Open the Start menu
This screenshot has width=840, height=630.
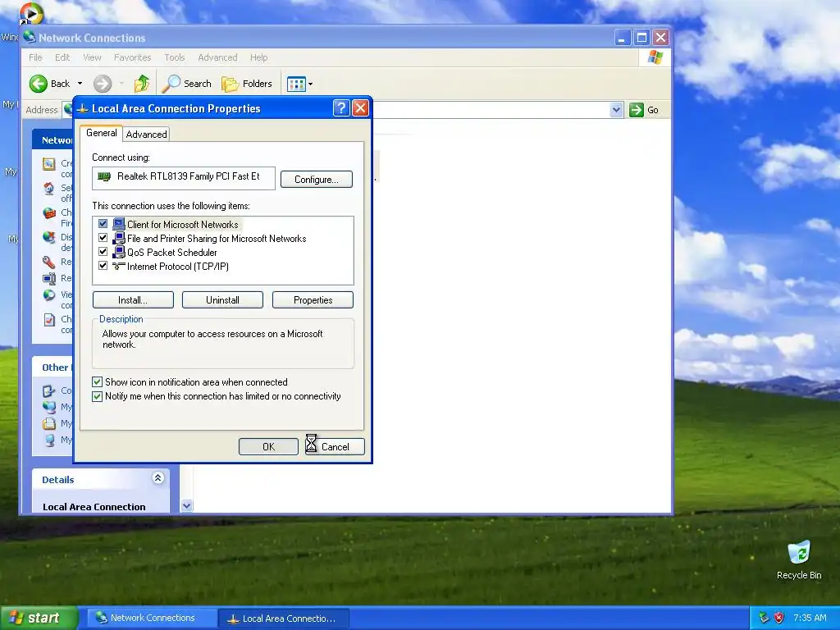click(39, 619)
